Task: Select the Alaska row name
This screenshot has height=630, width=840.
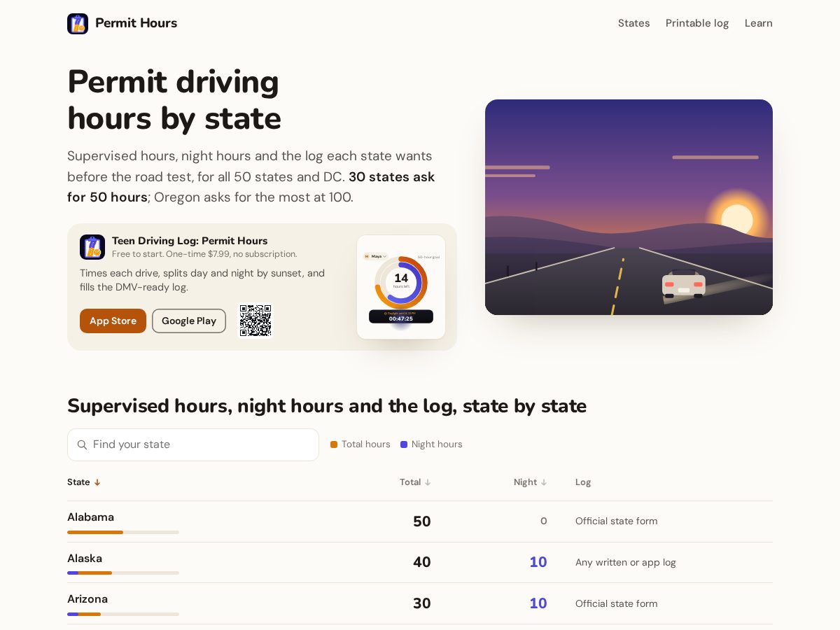Action: click(85, 559)
